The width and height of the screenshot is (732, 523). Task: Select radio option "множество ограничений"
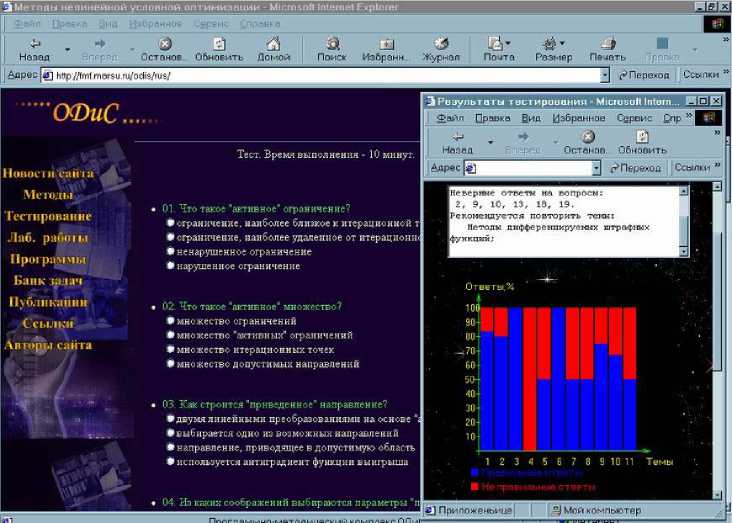tap(171, 321)
